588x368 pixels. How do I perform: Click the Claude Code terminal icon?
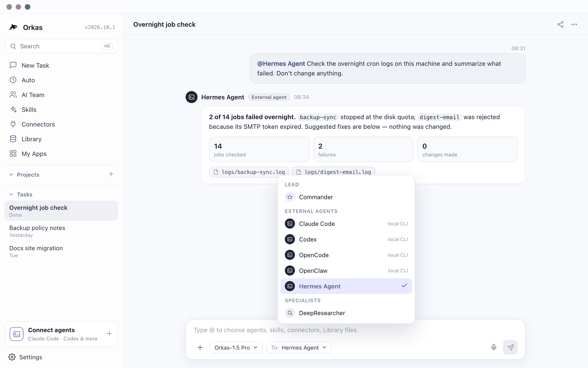coord(290,224)
